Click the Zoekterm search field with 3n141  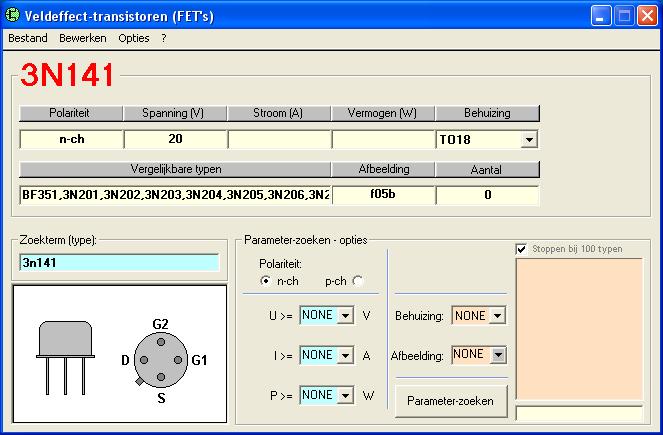pos(119,263)
